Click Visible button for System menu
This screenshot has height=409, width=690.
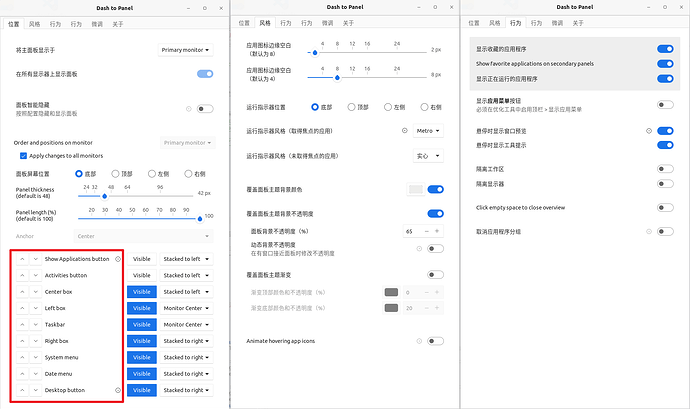[142, 357]
